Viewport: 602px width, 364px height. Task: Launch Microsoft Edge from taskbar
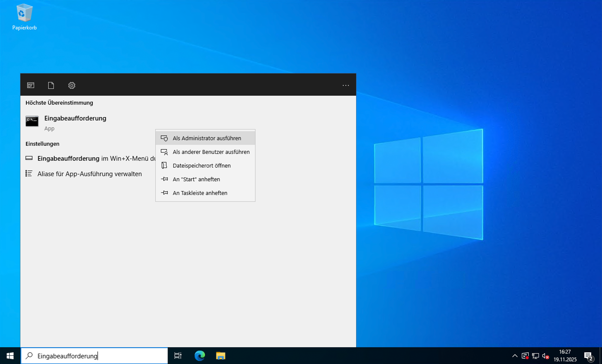pyautogui.click(x=200, y=356)
